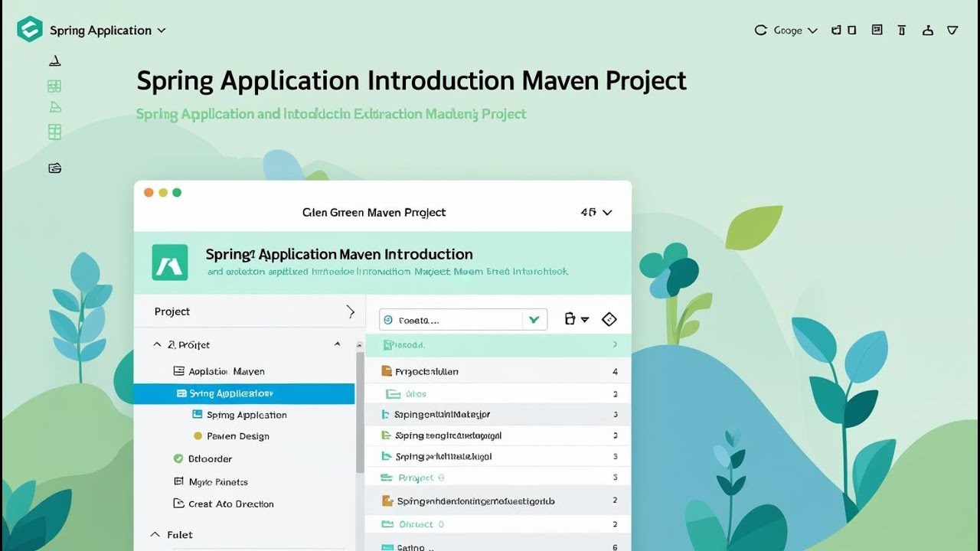Select the 'Btloorder' item with green check icon
The height and width of the screenshot is (551, 980).
pyautogui.click(x=203, y=459)
